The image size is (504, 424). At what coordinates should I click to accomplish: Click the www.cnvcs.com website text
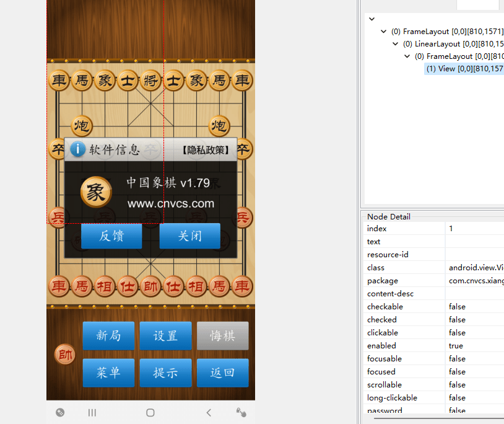171,204
